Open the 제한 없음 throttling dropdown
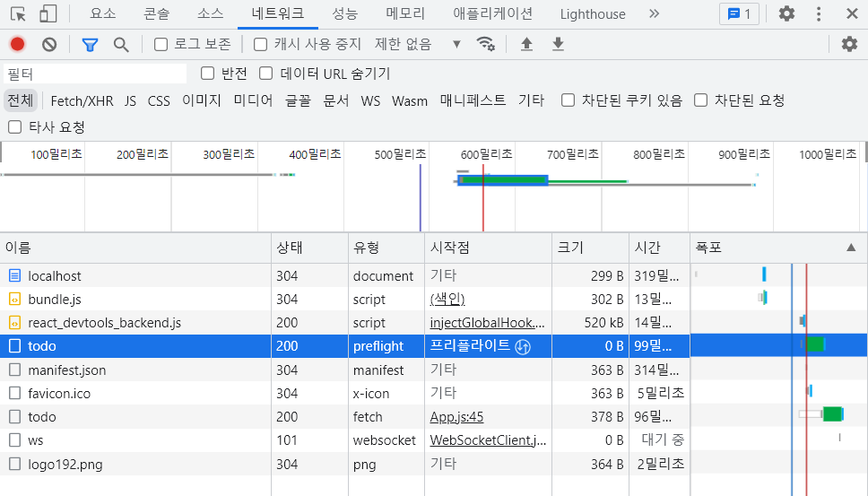The height and width of the screenshot is (496, 868). coord(418,44)
